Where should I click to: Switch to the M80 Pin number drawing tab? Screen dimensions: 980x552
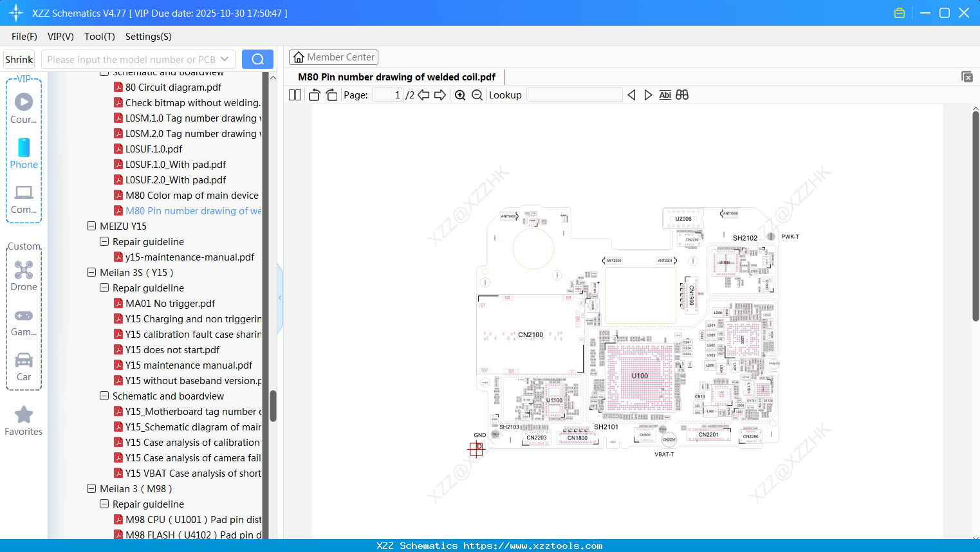[396, 77]
